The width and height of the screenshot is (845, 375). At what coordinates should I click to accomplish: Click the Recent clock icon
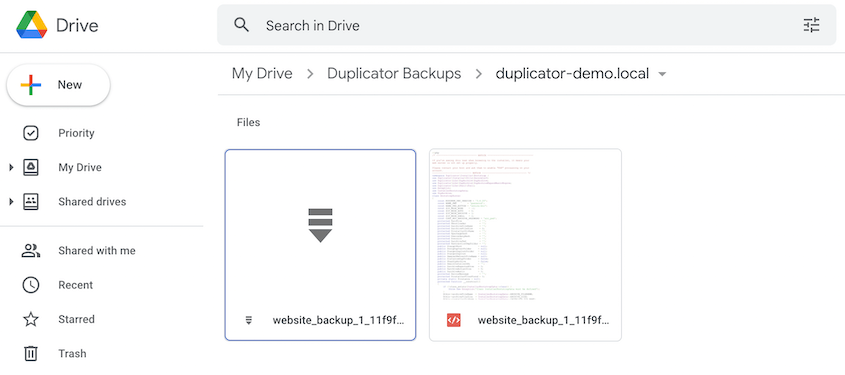(31, 285)
